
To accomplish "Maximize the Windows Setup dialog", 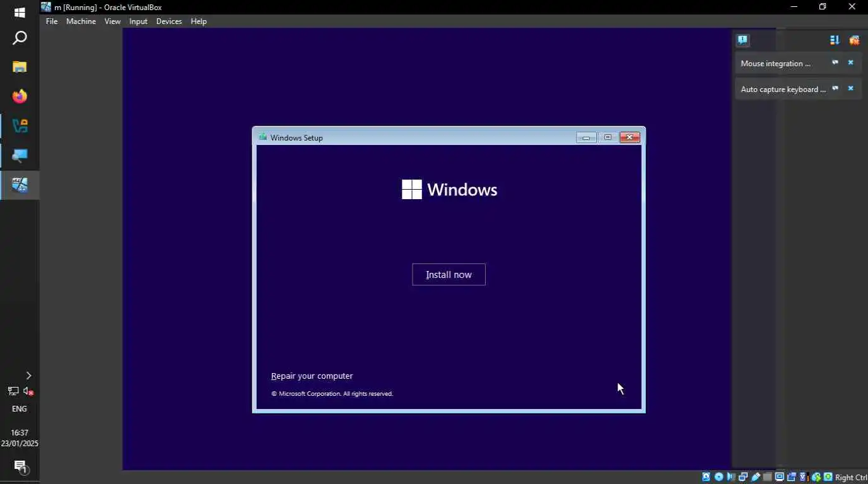I will pyautogui.click(x=607, y=137).
